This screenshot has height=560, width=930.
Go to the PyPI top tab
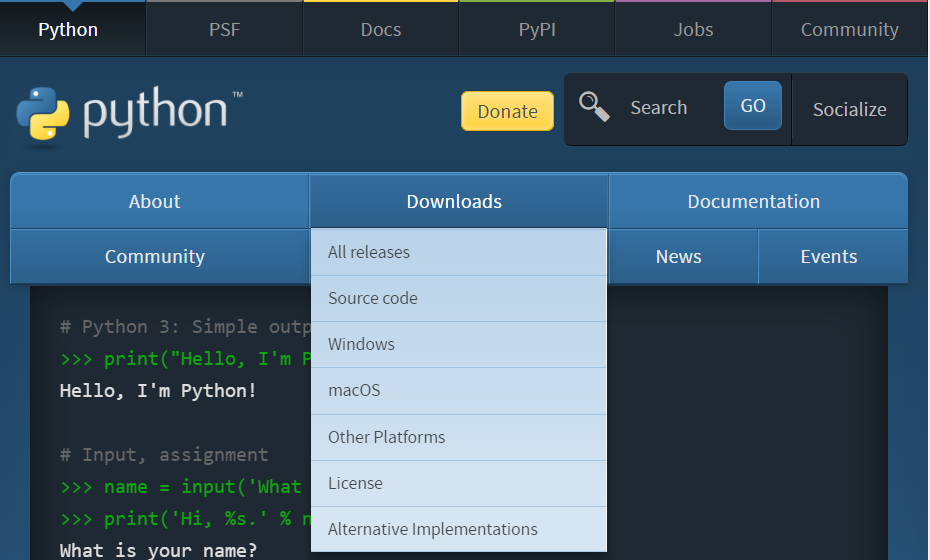537,29
